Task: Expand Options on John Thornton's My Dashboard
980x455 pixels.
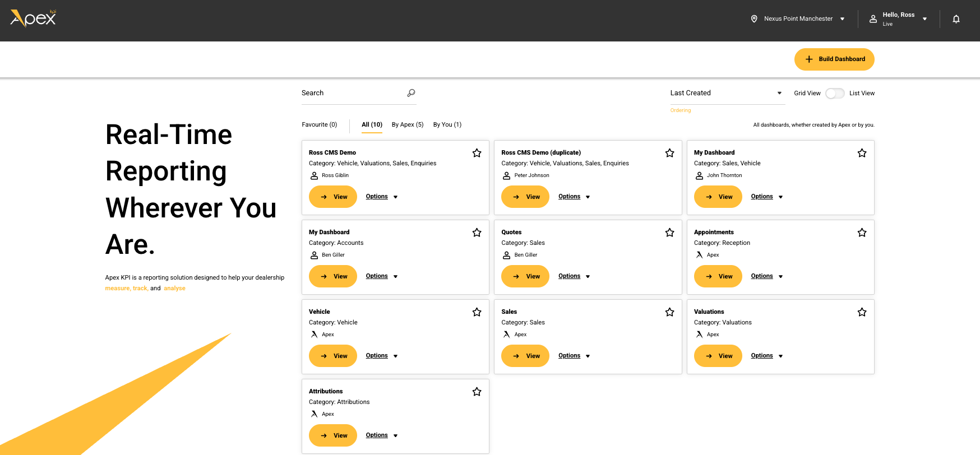Action: [767, 197]
